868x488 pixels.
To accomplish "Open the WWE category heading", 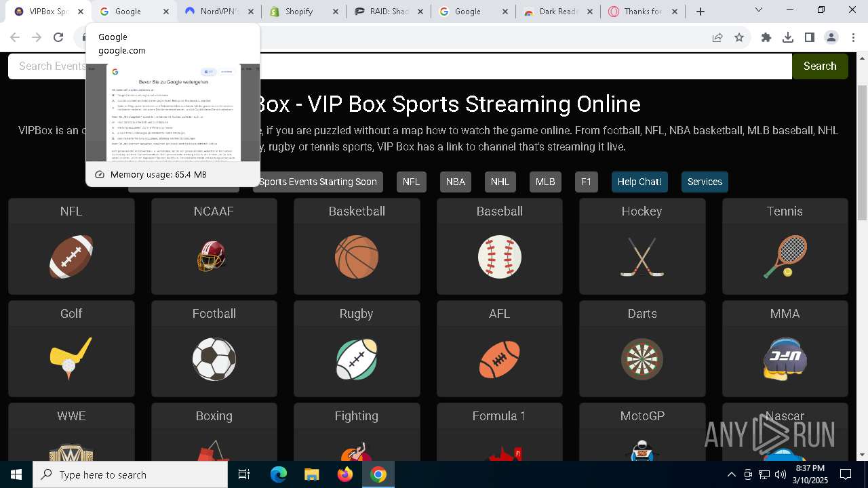I will point(71,416).
